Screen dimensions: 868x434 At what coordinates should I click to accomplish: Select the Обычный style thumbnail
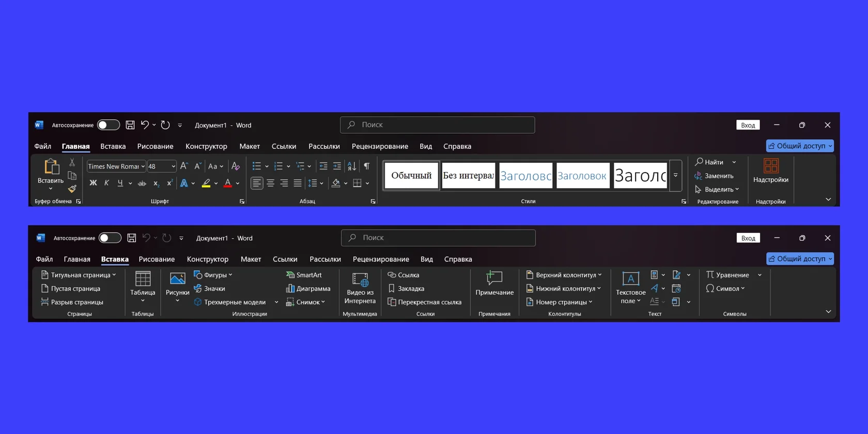[x=411, y=176]
